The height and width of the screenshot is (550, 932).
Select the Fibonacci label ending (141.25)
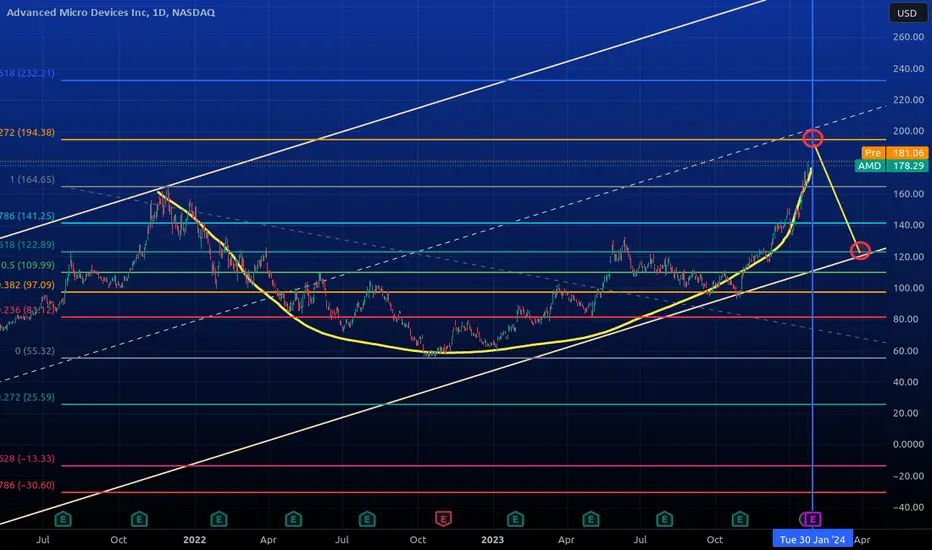(27, 216)
